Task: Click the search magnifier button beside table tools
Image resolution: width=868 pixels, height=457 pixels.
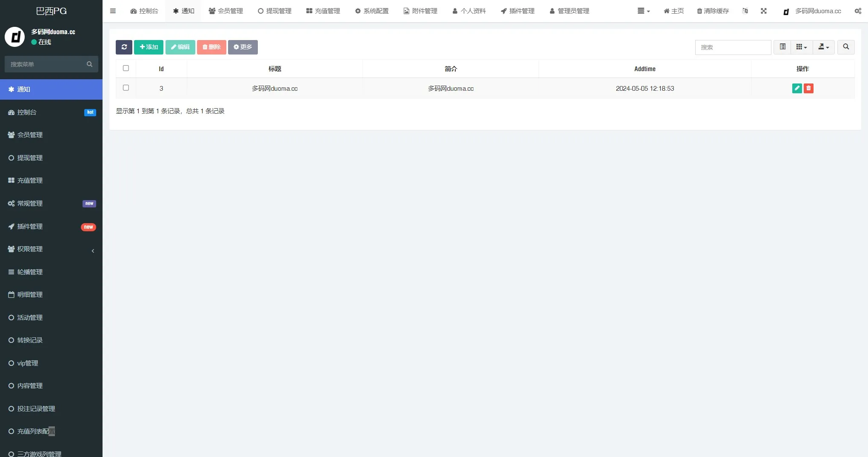Action: [x=846, y=47]
